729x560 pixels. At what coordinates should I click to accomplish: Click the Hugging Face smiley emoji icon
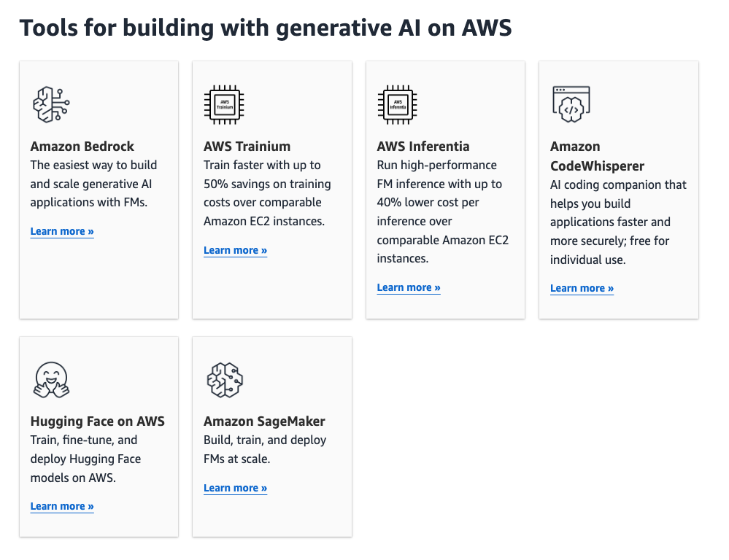tap(51, 380)
